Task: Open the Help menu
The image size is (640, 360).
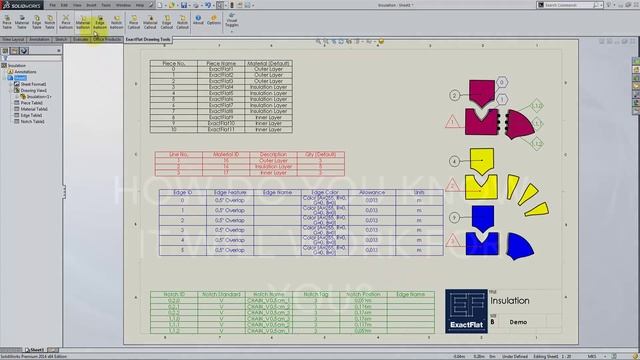Action: pyautogui.click(x=140, y=5)
